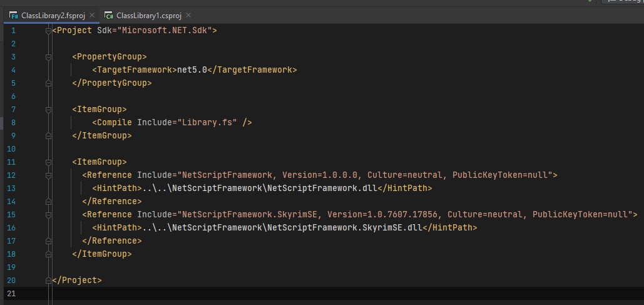Click the closing TargetFramework tag
This screenshot has width=644, height=305.
[x=252, y=70]
